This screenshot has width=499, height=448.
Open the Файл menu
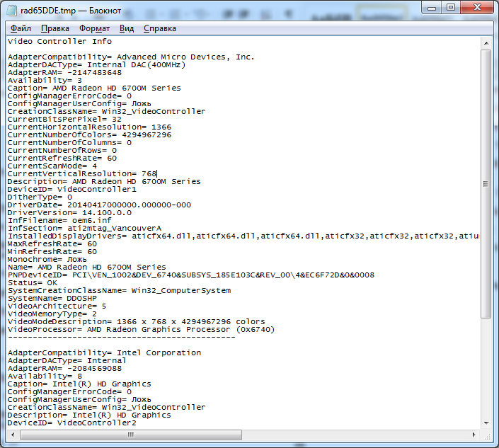pos(21,28)
